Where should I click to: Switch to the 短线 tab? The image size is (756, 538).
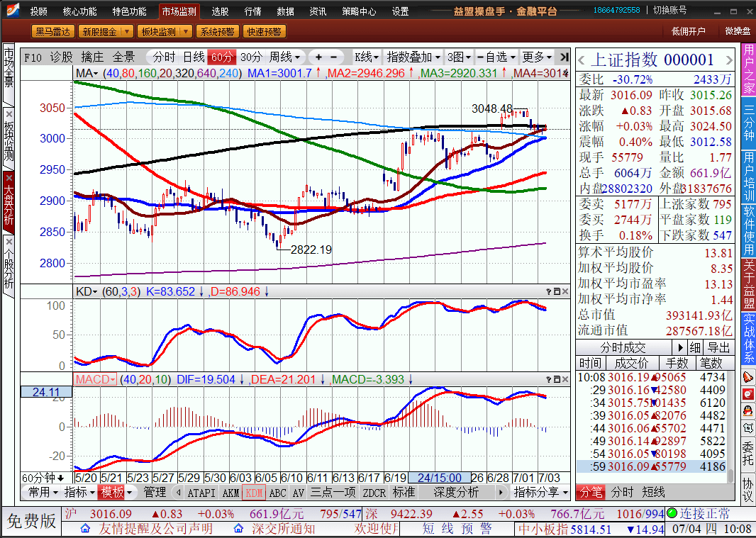(653, 492)
